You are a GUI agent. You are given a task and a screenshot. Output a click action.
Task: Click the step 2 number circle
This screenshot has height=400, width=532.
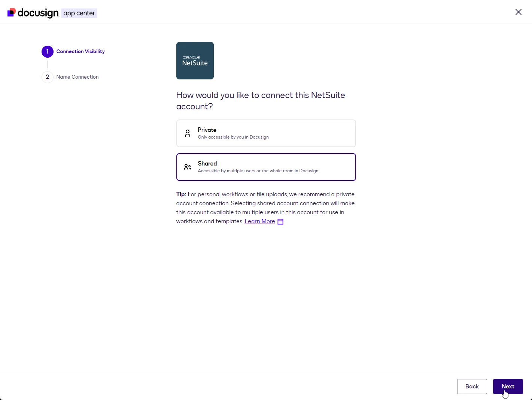click(x=48, y=77)
